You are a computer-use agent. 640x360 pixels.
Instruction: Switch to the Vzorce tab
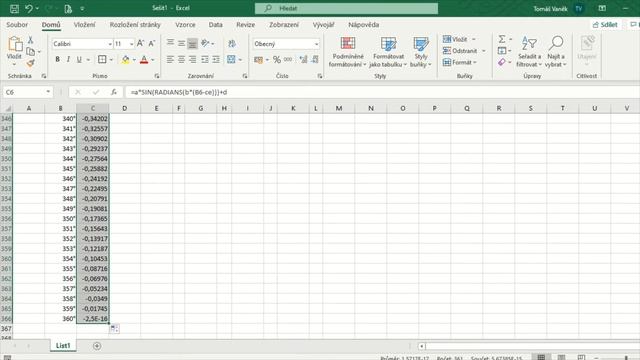pyautogui.click(x=185, y=24)
